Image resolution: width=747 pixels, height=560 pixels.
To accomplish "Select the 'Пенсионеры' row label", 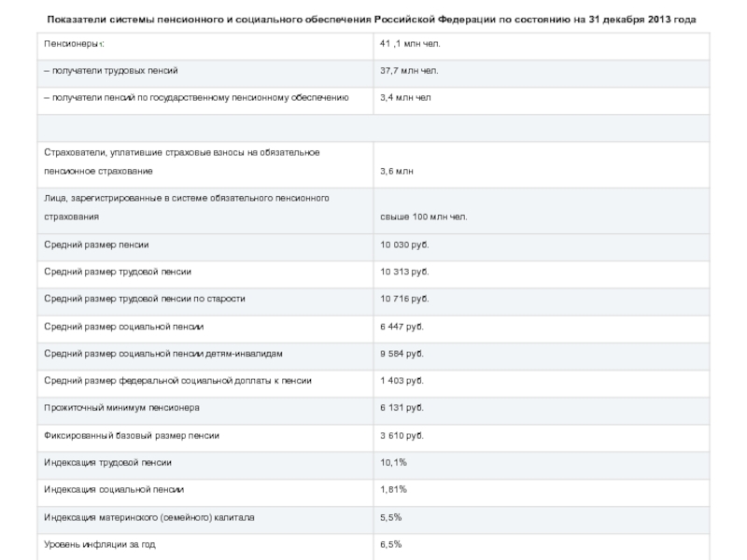I will 73,44.
